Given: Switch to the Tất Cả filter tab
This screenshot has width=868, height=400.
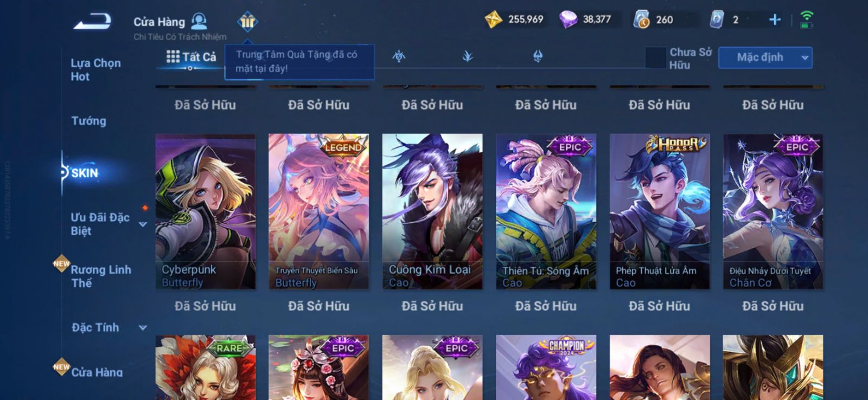Looking at the screenshot, I should click(191, 56).
